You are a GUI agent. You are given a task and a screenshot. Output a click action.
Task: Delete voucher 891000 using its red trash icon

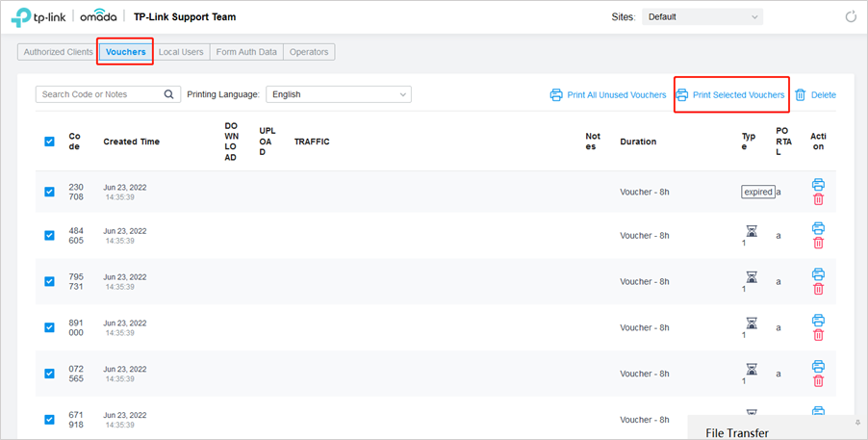(x=818, y=335)
